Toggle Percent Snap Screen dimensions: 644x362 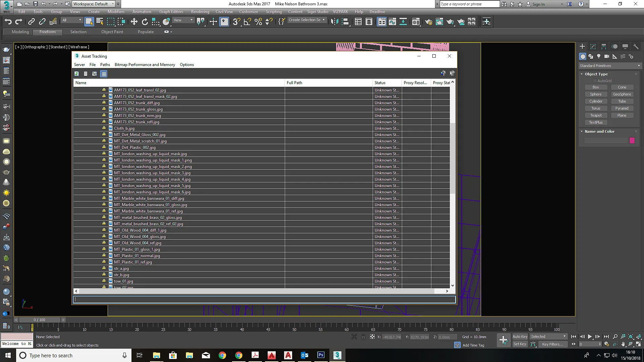coord(258,22)
